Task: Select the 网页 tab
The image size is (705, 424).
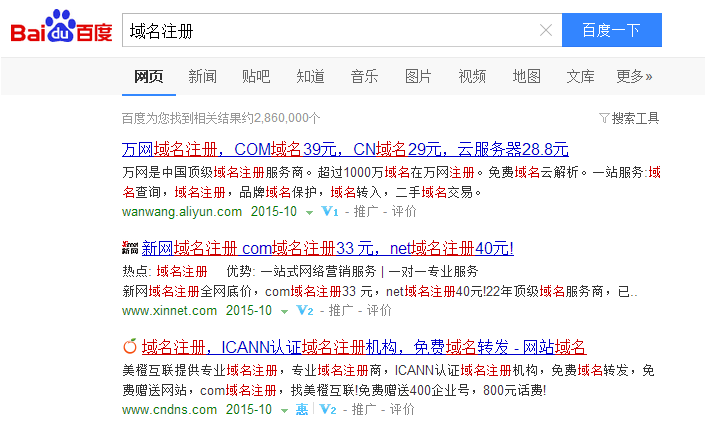Action: click(x=149, y=76)
